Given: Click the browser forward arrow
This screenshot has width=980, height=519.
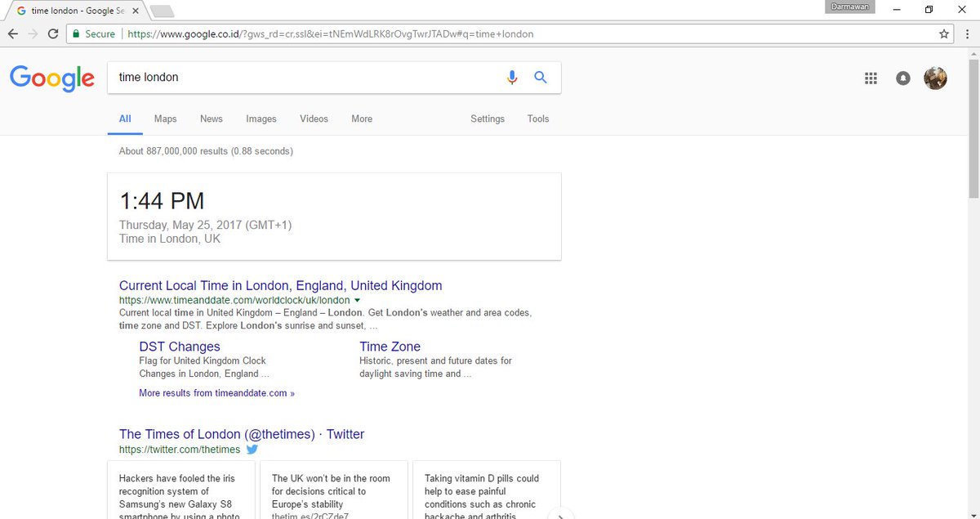Looking at the screenshot, I should [33, 34].
